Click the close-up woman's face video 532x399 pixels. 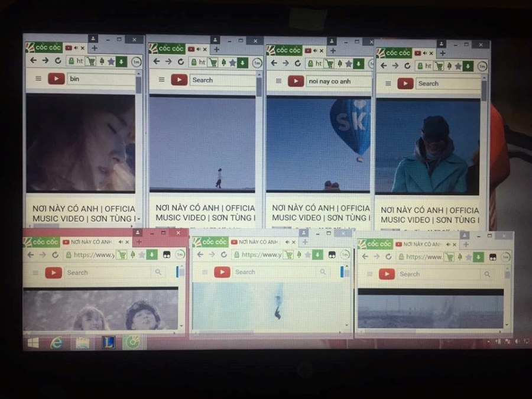[x=80, y=143]
